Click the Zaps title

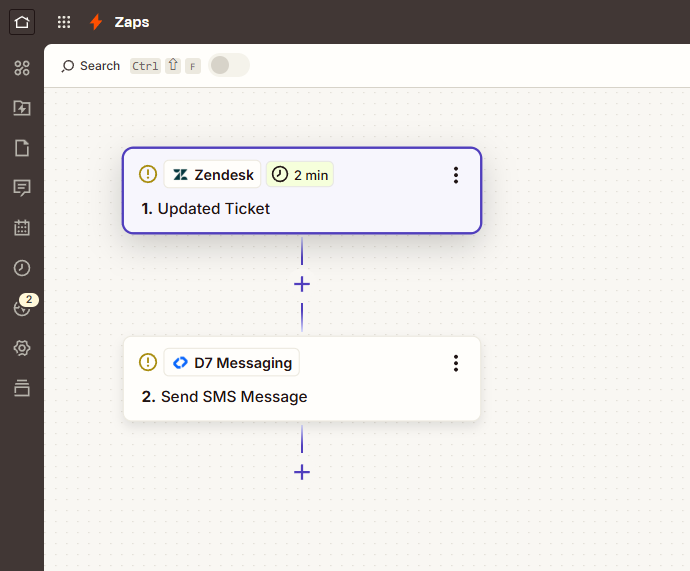coord(132,22)
